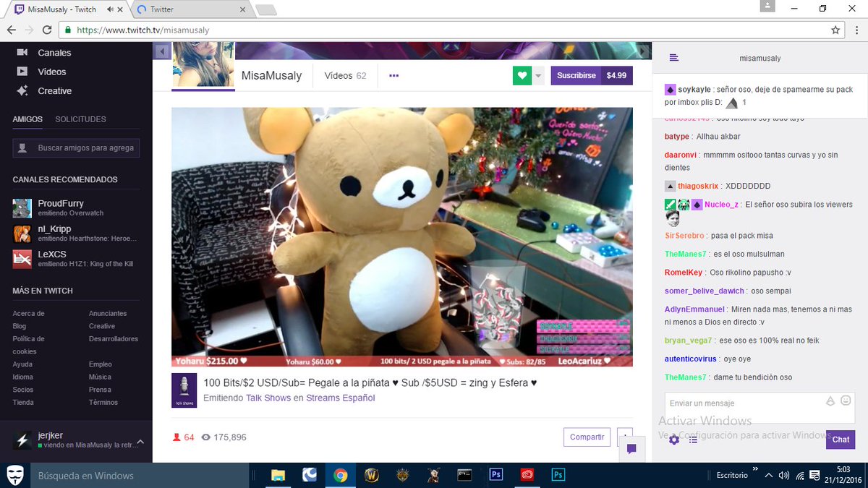The width and height of the screenshot is (868, 488).
Task: Click username thiagoskrix in chat
Action: click(x=699, y=186)
